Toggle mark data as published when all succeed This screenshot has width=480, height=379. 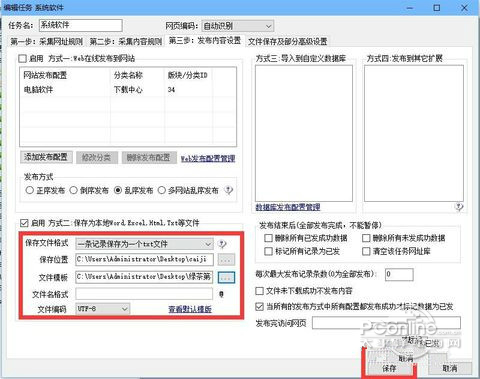click(x=259, y=306)
